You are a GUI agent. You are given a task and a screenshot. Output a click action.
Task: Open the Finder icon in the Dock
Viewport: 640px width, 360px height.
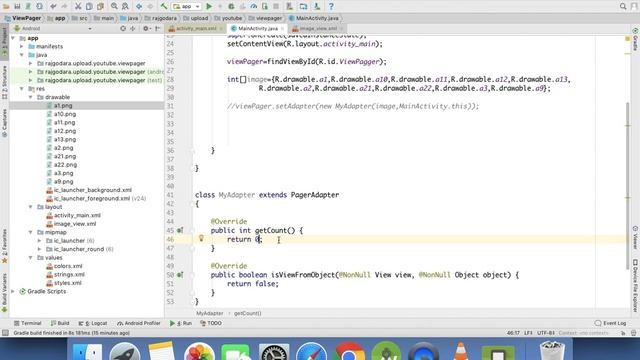coord(87,351)
